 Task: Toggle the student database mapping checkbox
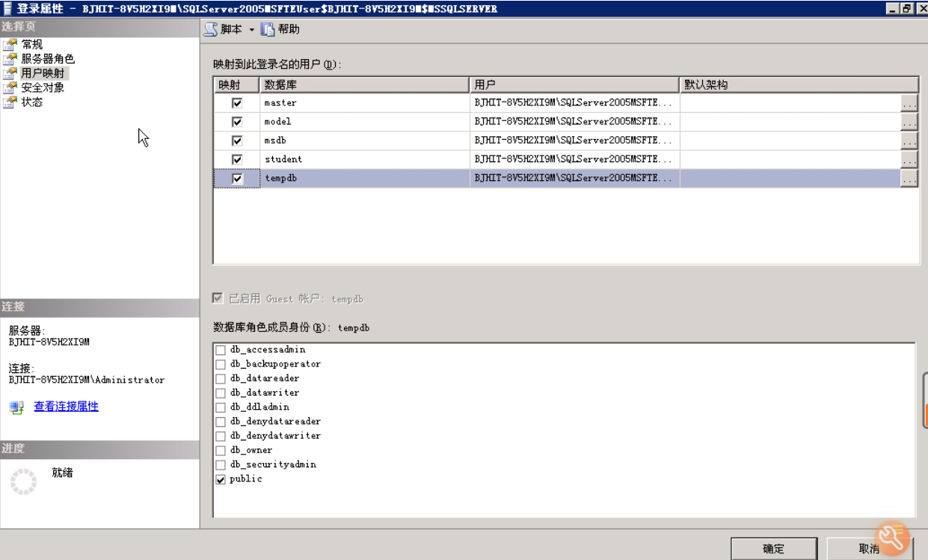pos(237,159)
